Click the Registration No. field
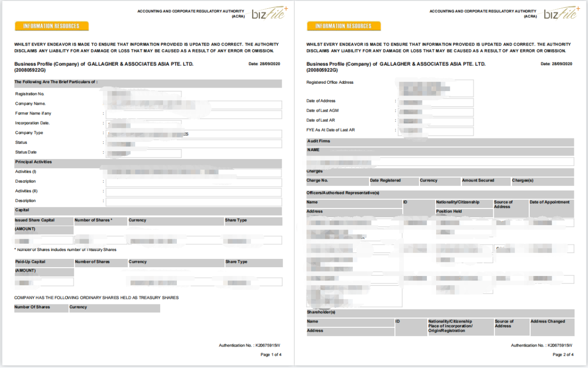 144,94
